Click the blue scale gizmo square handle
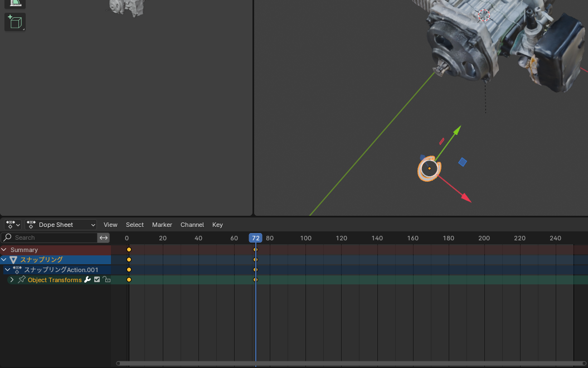588x368 pixels. 462,162
